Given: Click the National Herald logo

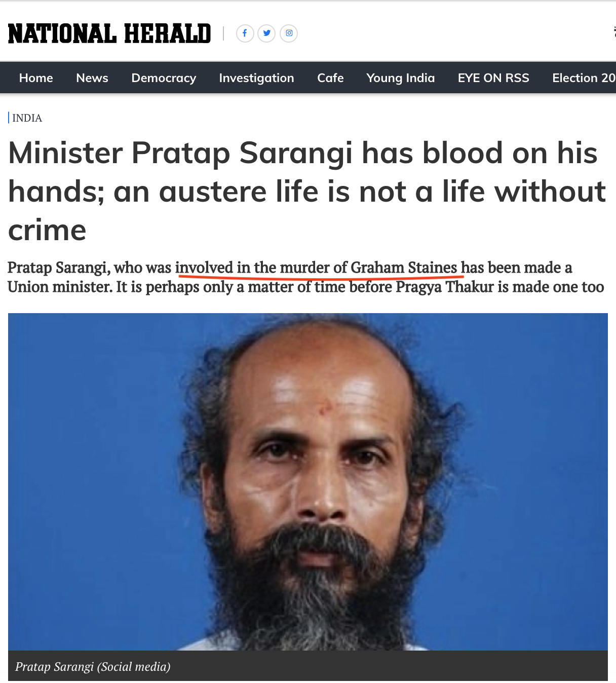Looking at the screenshot, I should point(109,34).
